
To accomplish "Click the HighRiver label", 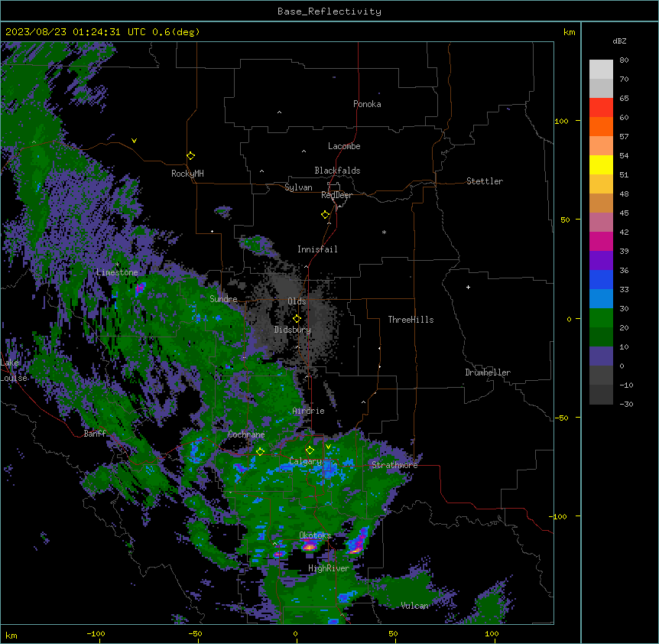I will tap(329, 568).
